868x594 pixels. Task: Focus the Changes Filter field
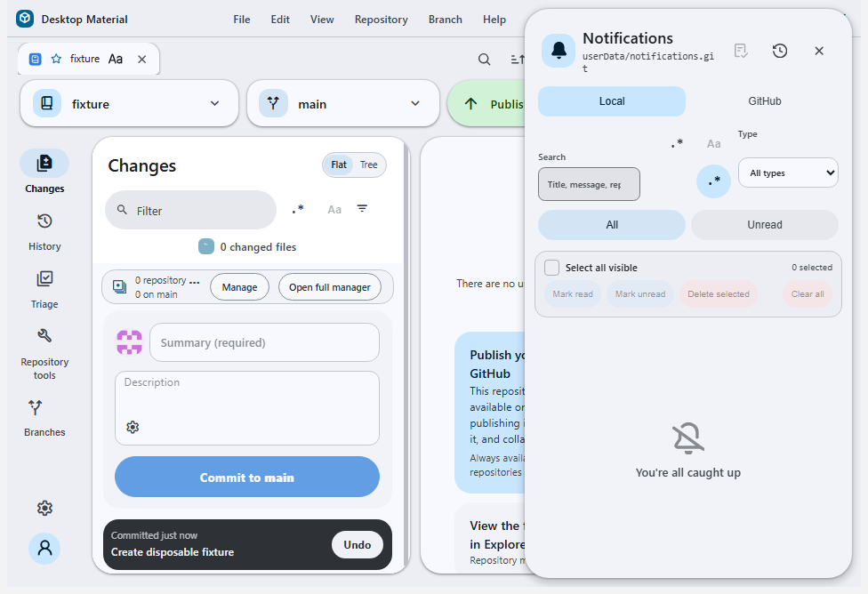tap(191, 211)
